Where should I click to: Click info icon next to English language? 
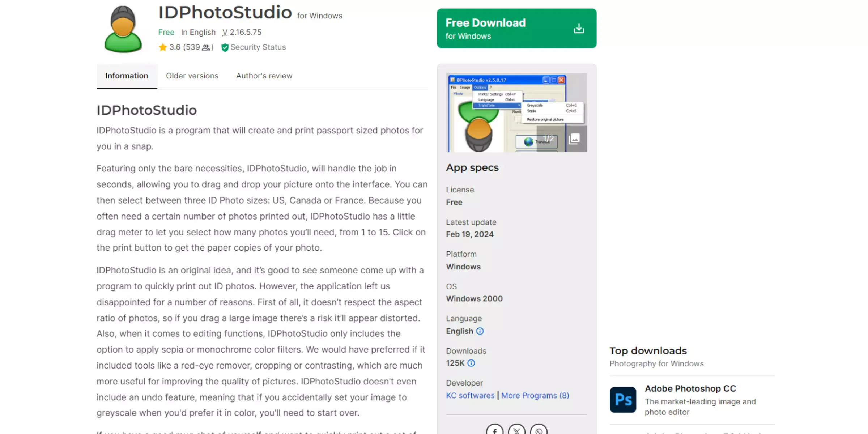(x=480, y=331)
